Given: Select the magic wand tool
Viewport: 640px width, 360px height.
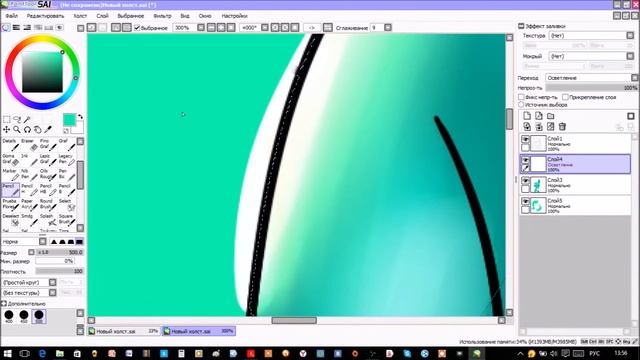Looking at the screenshot, I should point(27,120).
